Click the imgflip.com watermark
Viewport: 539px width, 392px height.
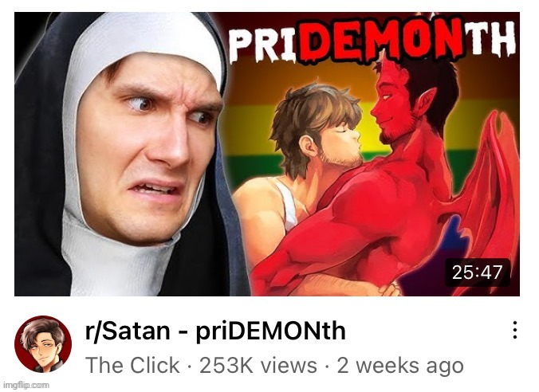point(26,385)
